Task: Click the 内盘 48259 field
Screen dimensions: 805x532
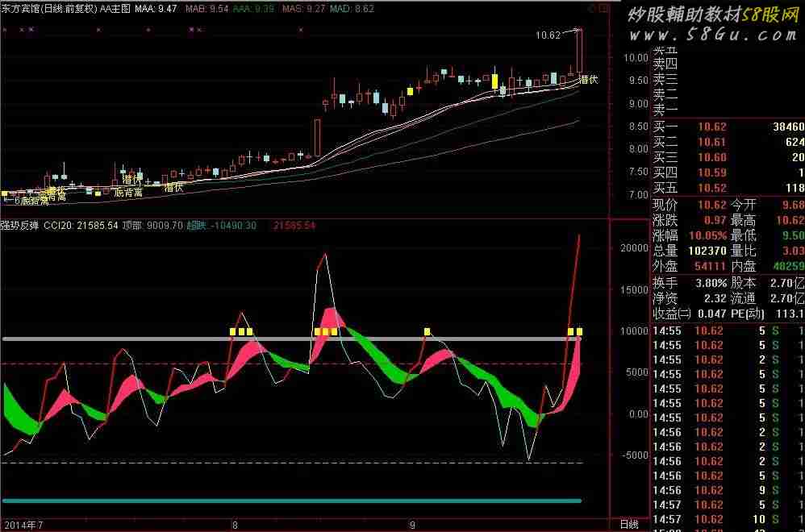Action: coord(768,266)
